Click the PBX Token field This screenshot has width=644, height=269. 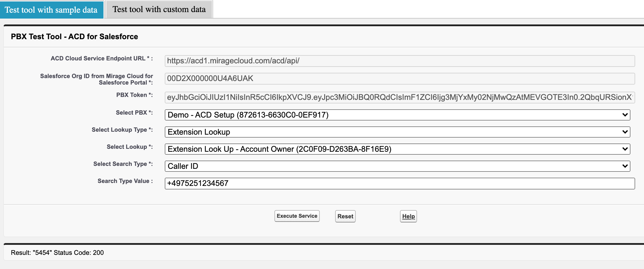coord(400,98)
